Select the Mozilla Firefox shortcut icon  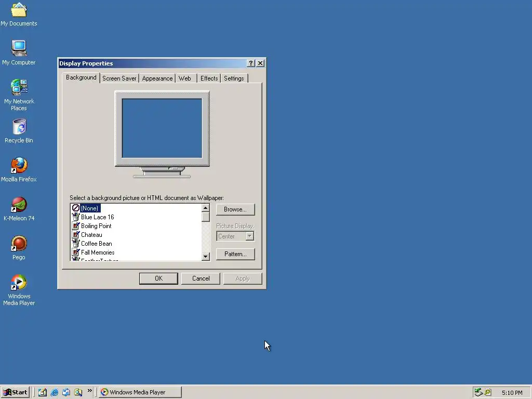(x=19, y=170)
